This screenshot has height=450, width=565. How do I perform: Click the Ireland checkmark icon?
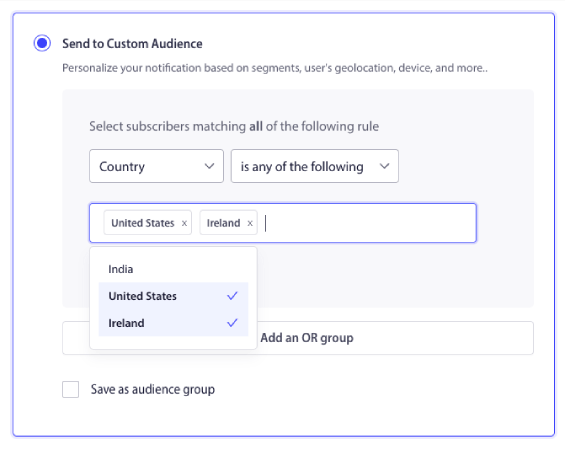point(232,322)
